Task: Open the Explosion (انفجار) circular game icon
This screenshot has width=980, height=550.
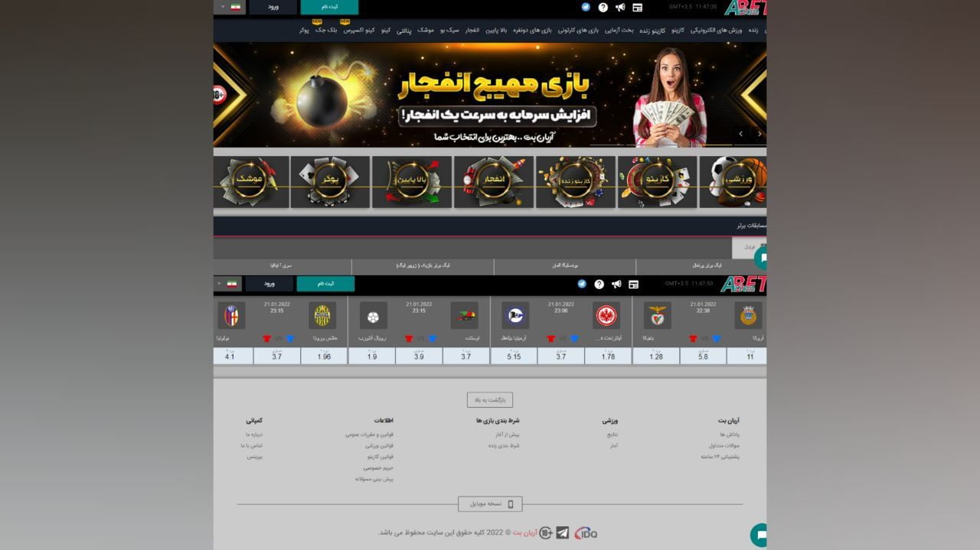Action: [494, 181]
